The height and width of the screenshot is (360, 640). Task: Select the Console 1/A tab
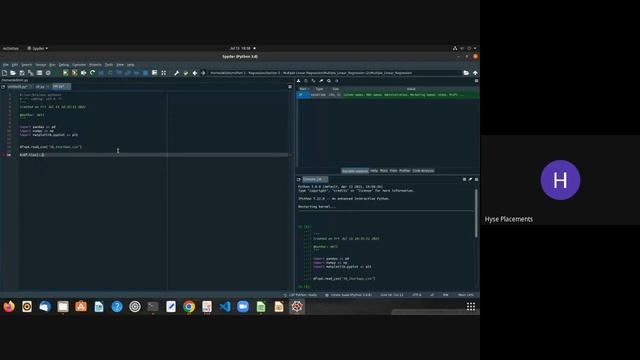coord(315,179)
